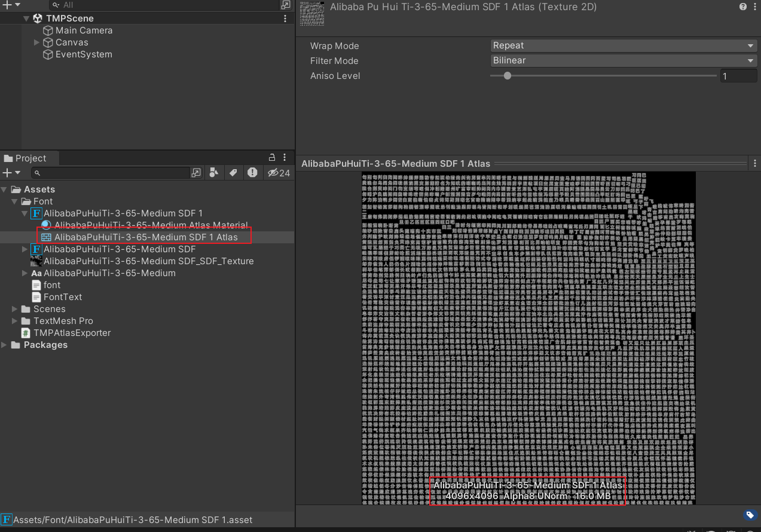Click the Hierarchy search field

[164, 5]
